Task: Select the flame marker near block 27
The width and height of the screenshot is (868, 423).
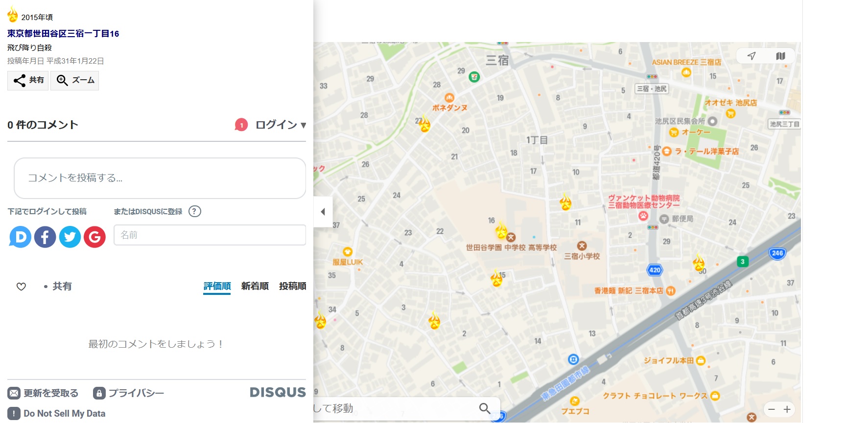Action: pos(424,124)
